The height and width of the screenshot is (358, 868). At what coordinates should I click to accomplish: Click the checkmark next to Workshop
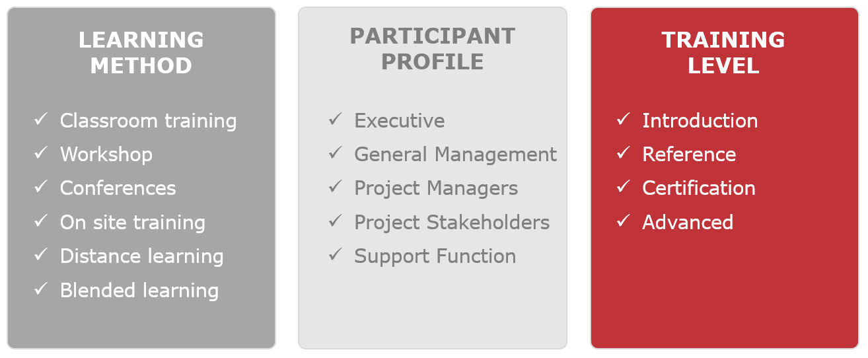coord(41,153)
